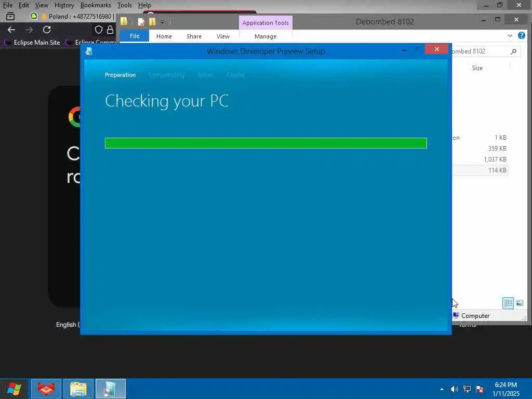
Task: Open the Explorer View ribbon tab
Action: click(x=223, y=36)
